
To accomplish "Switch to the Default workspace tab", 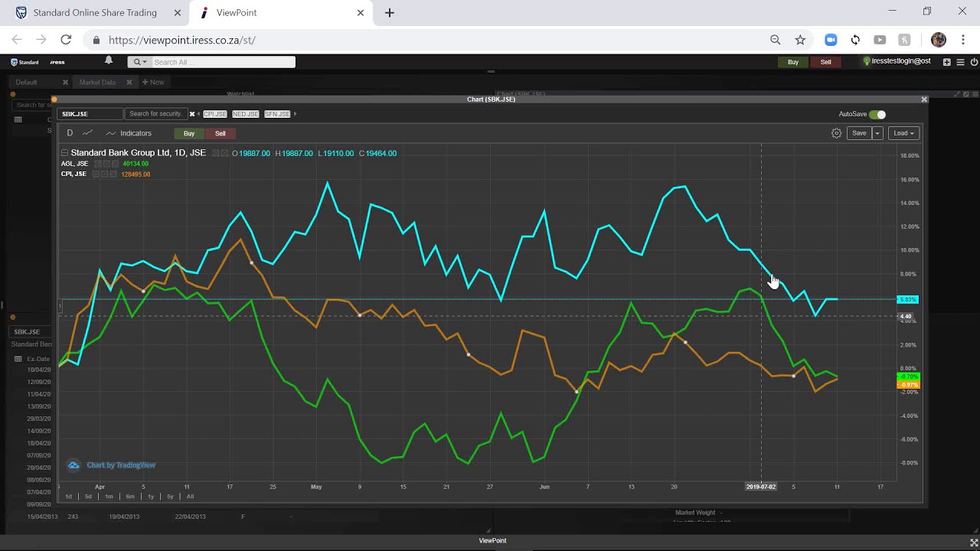I will click(x=26, y=82).
